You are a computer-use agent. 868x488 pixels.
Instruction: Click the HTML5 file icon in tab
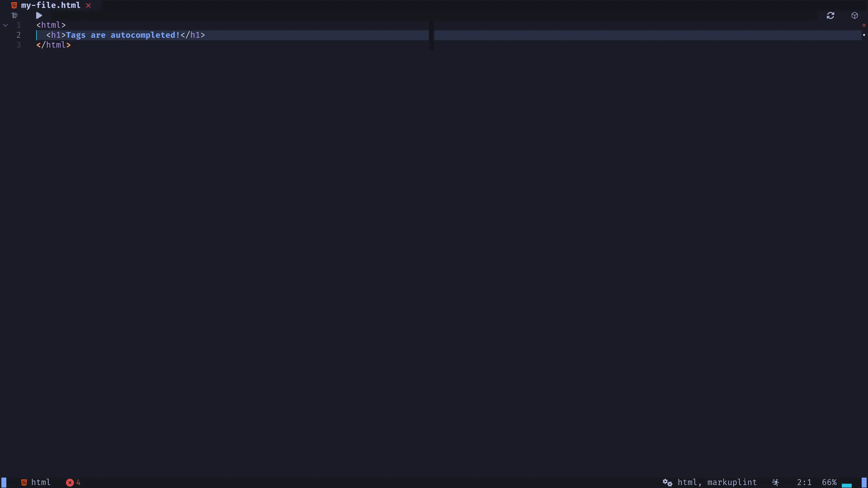click(14, 5)
